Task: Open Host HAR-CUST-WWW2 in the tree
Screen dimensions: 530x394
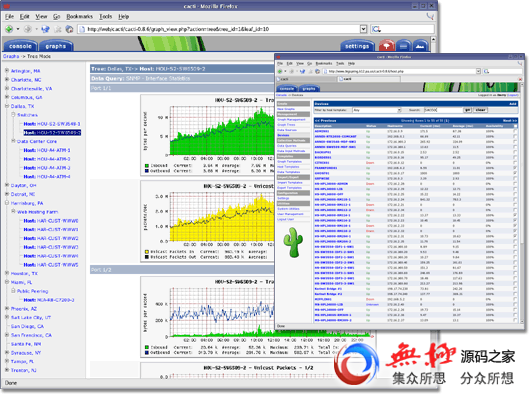Action: pos(51,238)
